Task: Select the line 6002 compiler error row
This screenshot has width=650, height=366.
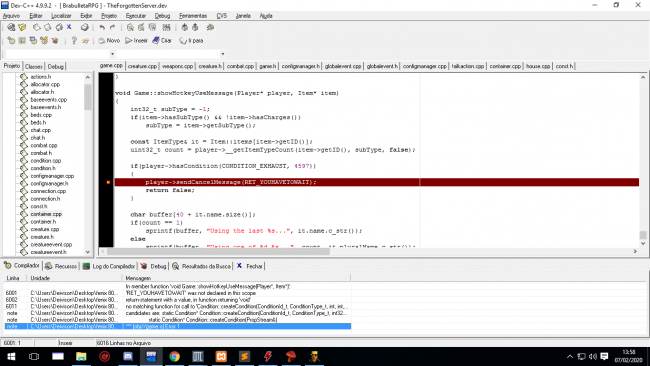Action: pyautogui.click(x=177, y=300)
